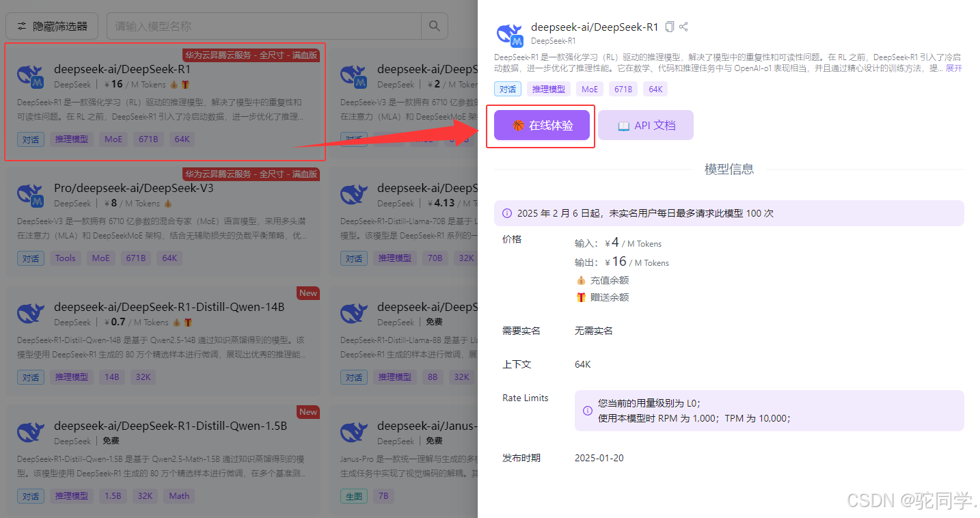Click the 隐藏筛选器 button to hide the filters

(52, 26)
